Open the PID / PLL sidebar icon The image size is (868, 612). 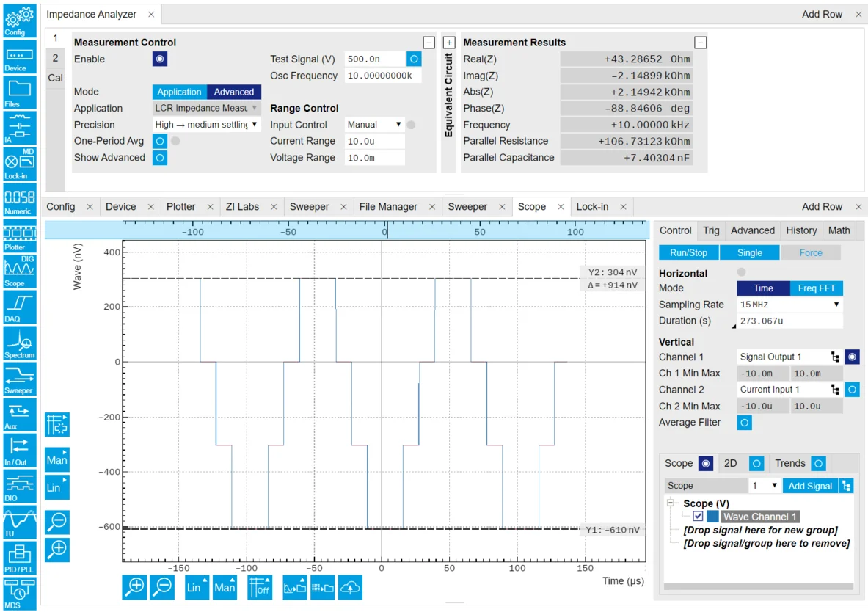tap(19, 558)
